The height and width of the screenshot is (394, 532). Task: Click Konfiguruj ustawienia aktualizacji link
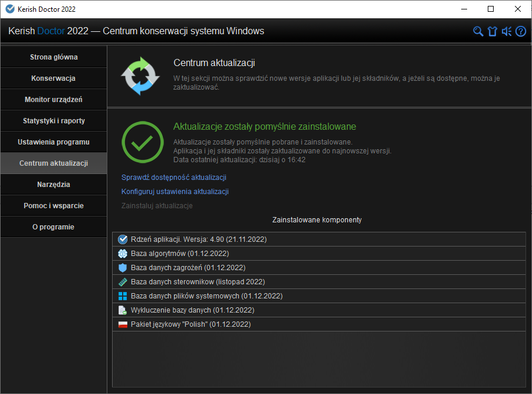175,192
